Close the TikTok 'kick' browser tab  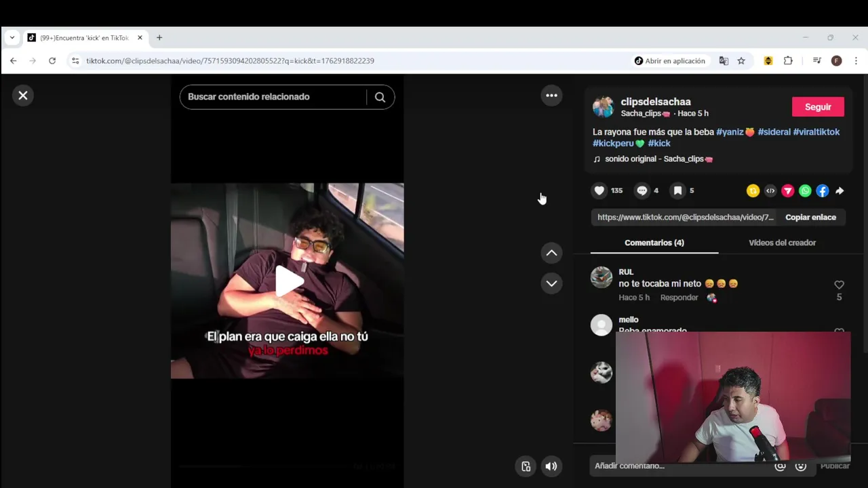pyautogui.click(x=140, y=38)
